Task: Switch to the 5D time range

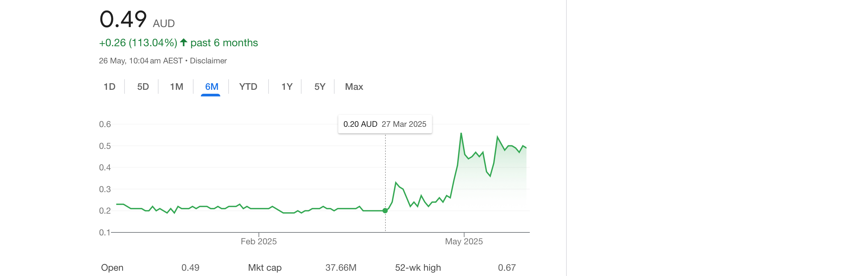Action: click(143, 87)
